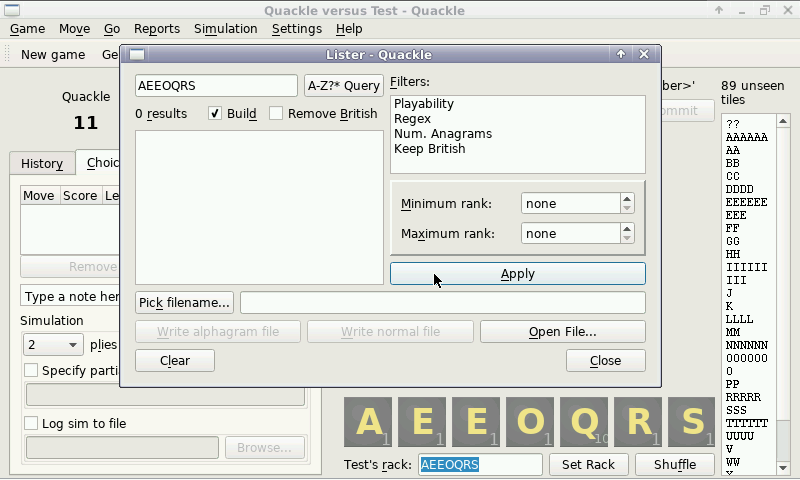Open the Lister window menu icon

click(x=137, y=54)
